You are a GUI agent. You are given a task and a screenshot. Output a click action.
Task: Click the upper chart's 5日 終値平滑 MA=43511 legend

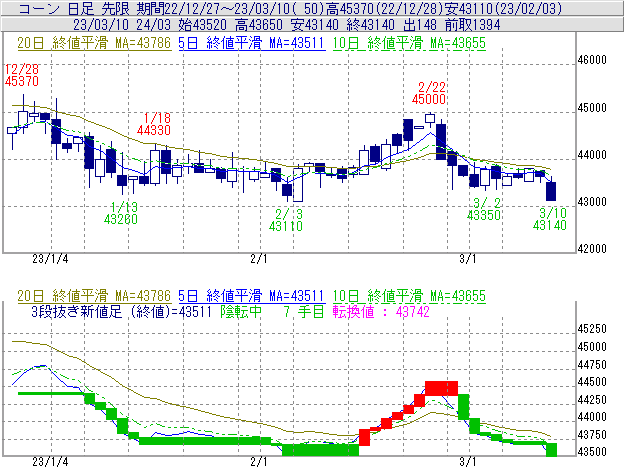pos(252,43)
